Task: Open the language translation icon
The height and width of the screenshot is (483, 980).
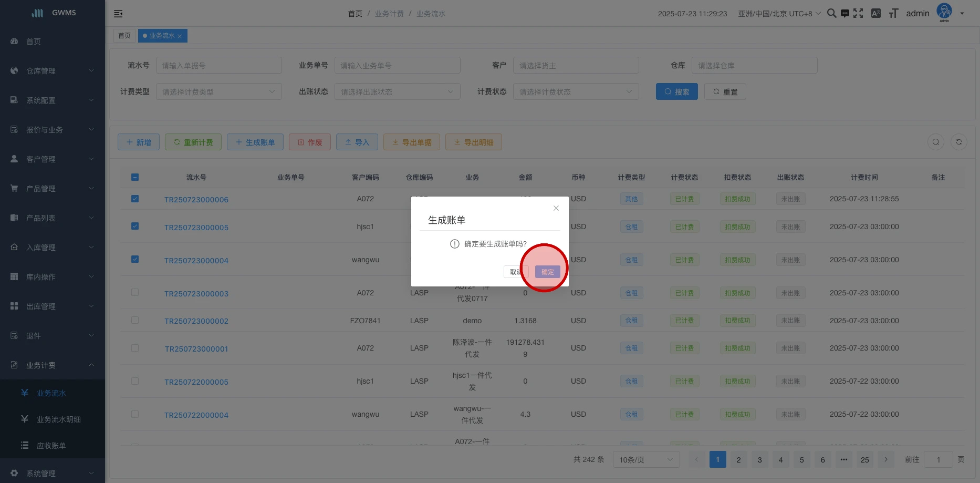Action: click(x=875, y=14)
